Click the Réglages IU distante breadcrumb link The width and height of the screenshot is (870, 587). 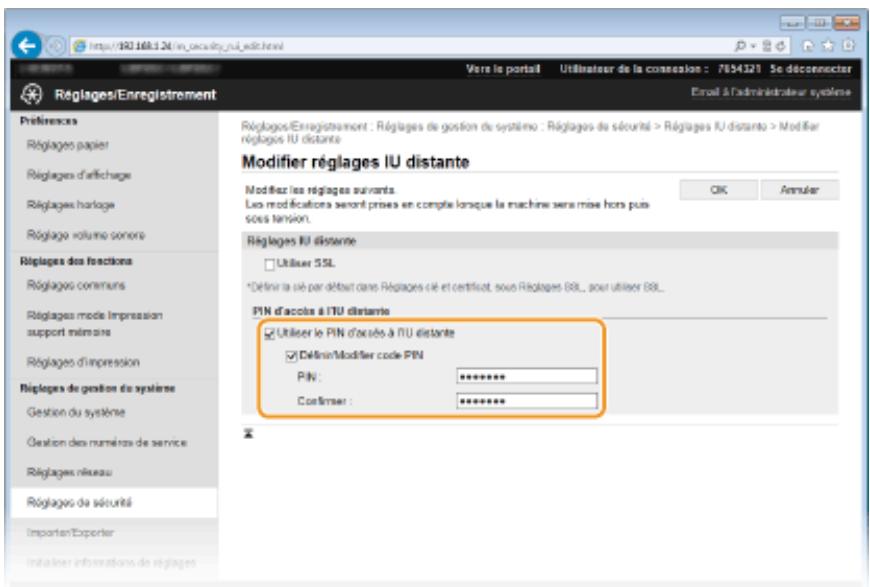coord(715,126)
